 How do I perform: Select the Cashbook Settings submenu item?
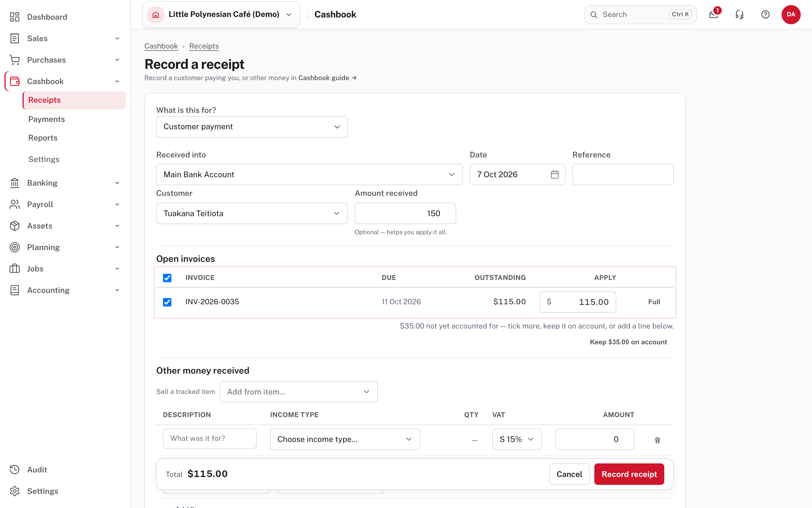coord(44,159)
